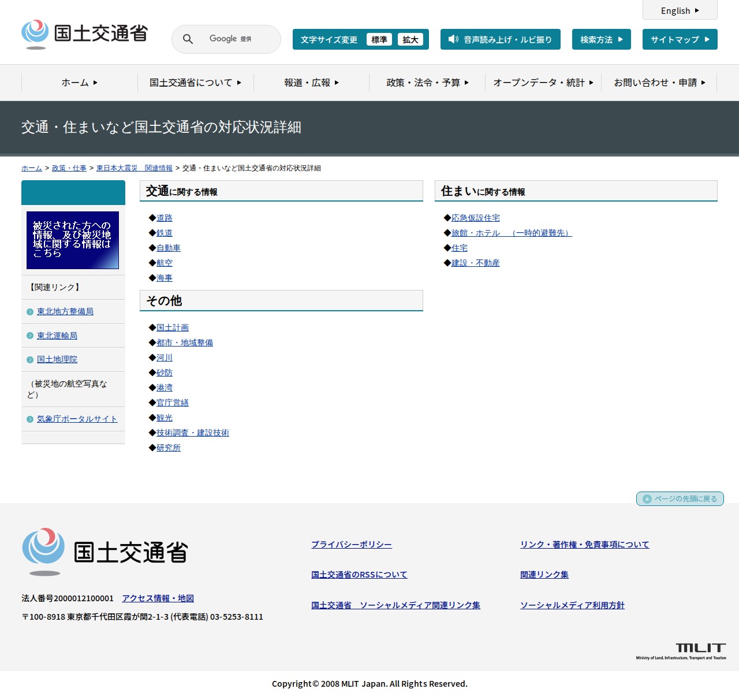Click the プライバシーポリシー footer link
The width and height of the screenshot is (739, 700).
(x=351, y=544)
